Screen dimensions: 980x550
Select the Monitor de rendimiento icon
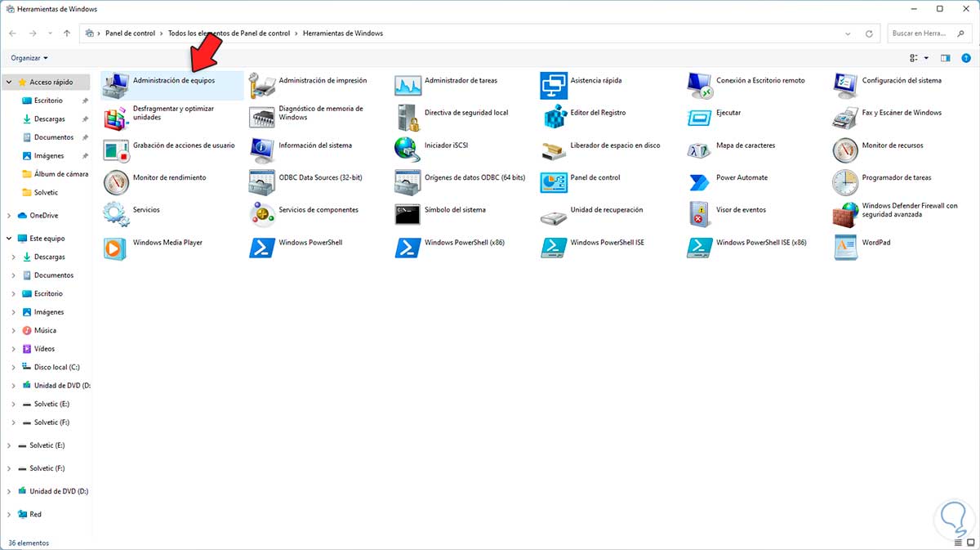[x=116, y=181]
